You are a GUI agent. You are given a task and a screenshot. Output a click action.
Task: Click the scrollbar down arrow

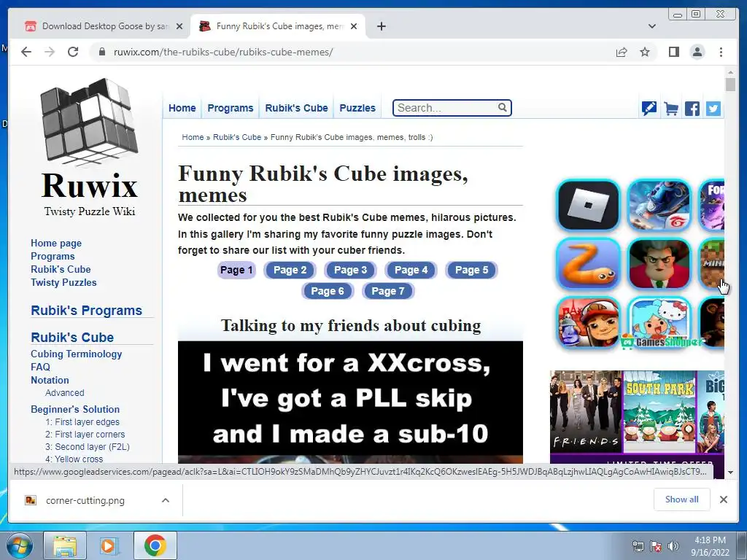[730, 472]
